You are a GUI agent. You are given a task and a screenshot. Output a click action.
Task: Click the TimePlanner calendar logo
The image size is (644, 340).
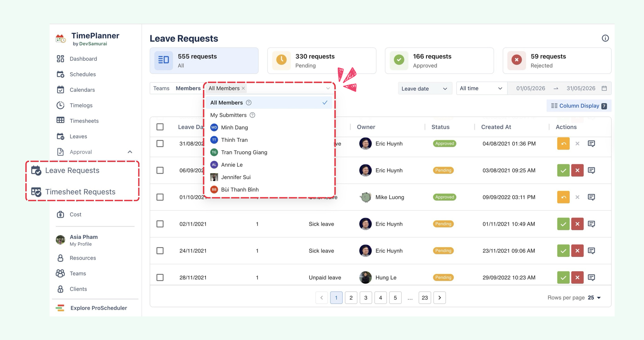[61, 39]
